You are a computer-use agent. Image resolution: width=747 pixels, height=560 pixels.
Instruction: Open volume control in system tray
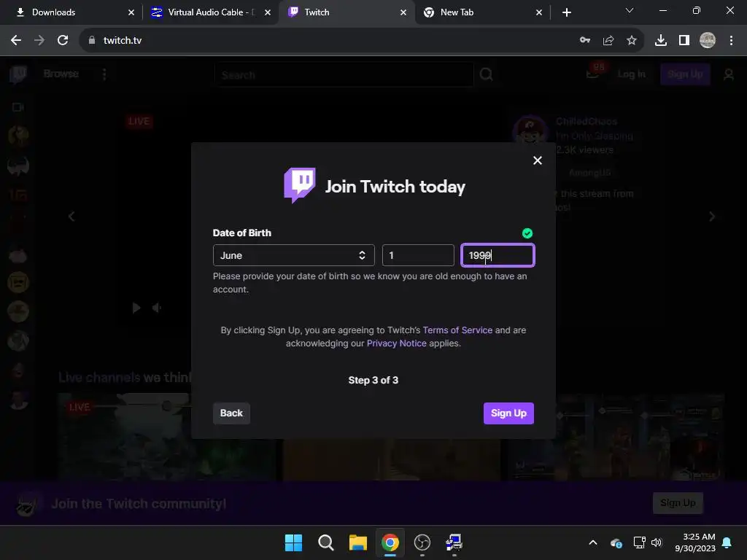click(x=657, y=542)
